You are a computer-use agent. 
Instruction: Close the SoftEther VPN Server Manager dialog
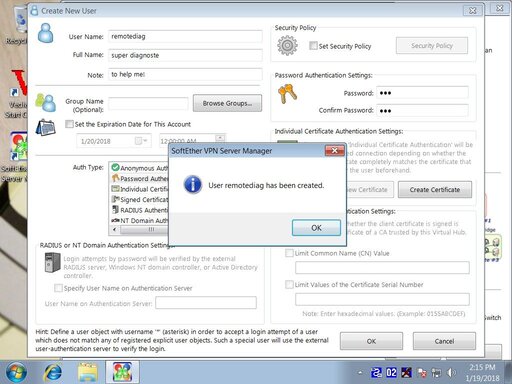click(x=334, y=150)
